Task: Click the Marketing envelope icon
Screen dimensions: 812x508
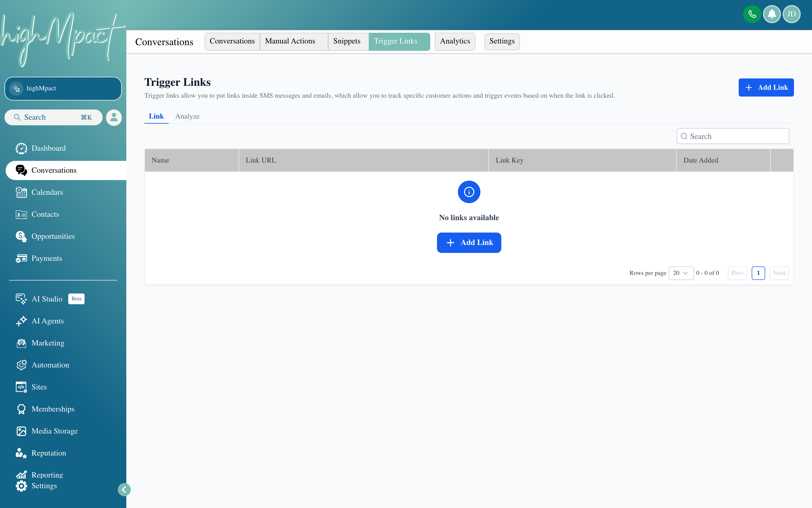Action: (21, 343)
